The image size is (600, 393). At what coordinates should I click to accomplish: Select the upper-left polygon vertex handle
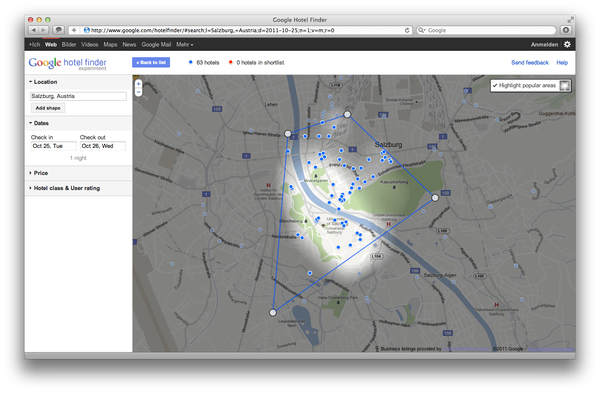pyautogui.click(x=288, y=134)
